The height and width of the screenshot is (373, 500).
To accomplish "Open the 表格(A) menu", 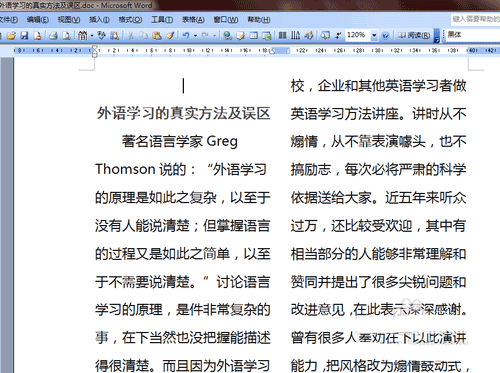I will pos(193,20).
